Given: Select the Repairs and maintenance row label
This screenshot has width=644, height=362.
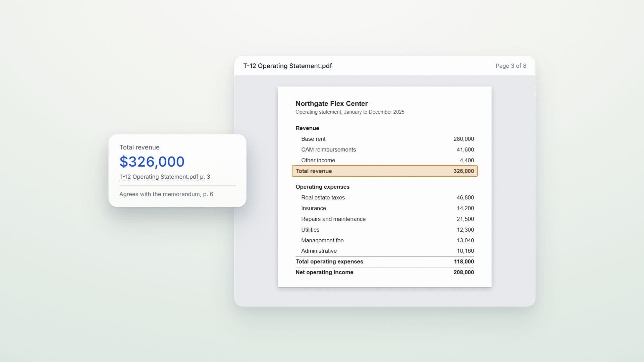Looking at the screenshot, I should tap(333, 219).
